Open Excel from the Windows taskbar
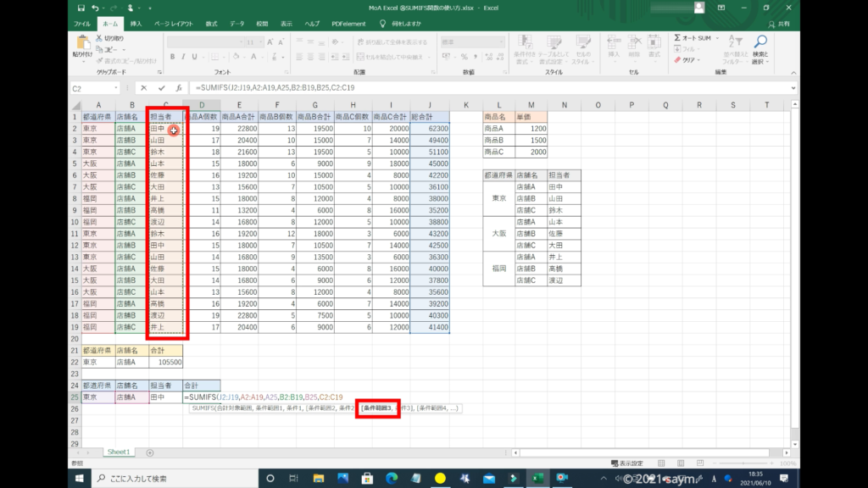Viewport: 868px width, 488px height. click(537, 477)
